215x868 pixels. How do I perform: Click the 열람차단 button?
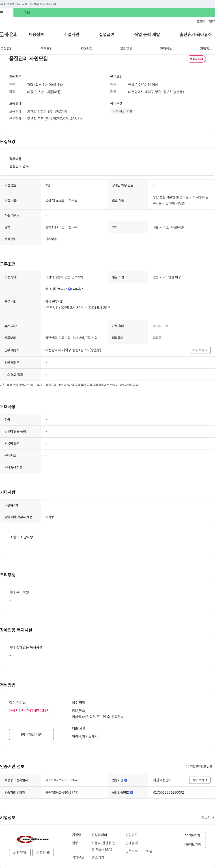coord(43,853)
